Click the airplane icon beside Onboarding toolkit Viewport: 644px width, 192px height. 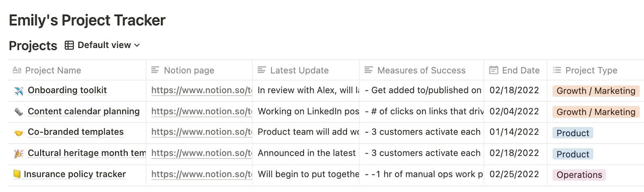pyautogui.click(x=19, y=91)
